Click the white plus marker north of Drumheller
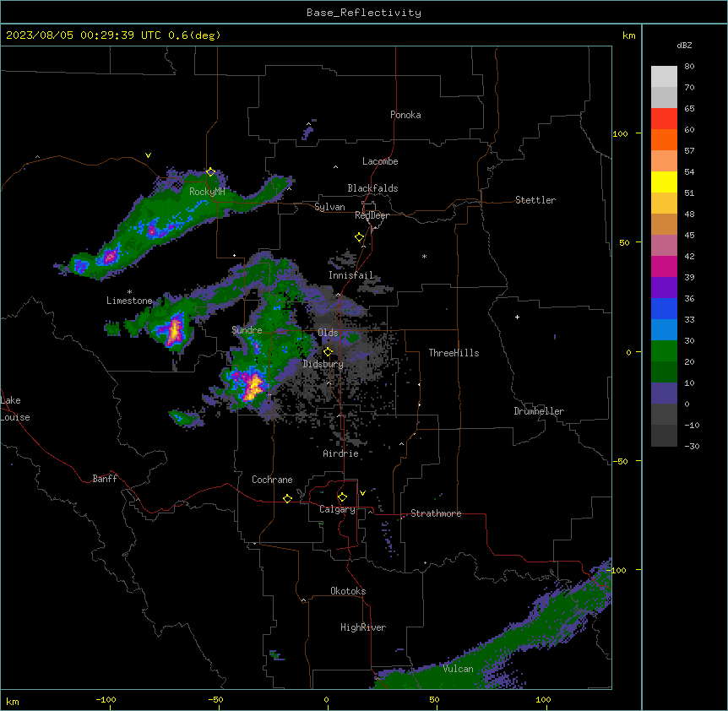Viewport: 728px width, 711px height. point(517,317)
